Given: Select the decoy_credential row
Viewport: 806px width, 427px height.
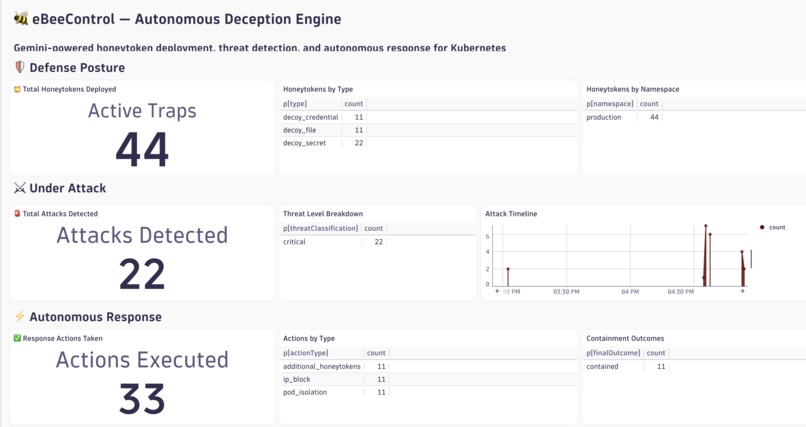Looking at the screenshot, I should click(x=429, y=117).
